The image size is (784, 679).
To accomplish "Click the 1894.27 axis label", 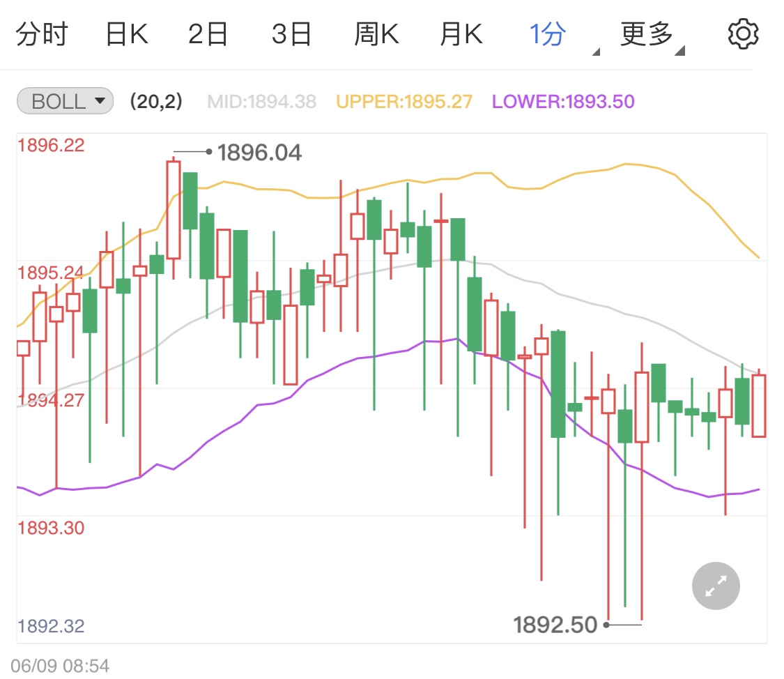I will (51, 401).
